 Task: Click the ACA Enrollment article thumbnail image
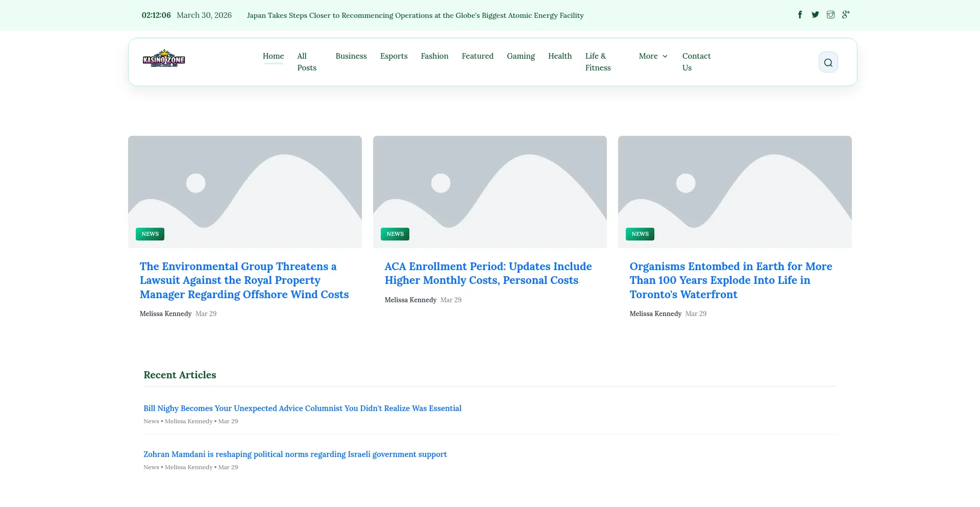[490, 192]
